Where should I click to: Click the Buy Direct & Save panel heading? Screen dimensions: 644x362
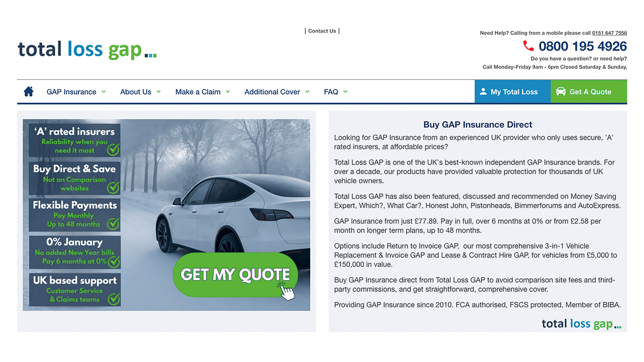[x=74, y=169]
